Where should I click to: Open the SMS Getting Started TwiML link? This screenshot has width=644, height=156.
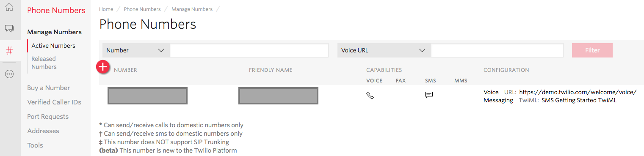pos(579,100)
